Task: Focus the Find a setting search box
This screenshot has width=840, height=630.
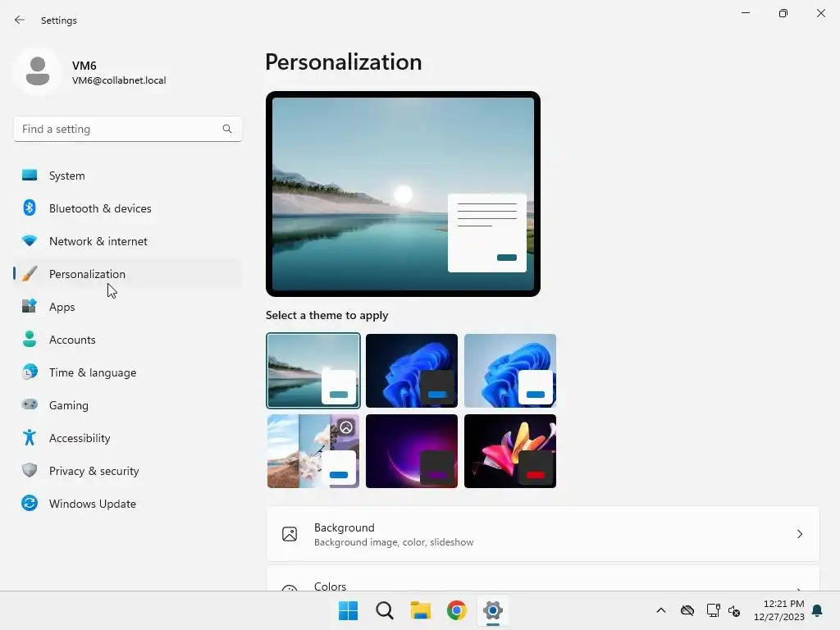Action: point(128,129)
